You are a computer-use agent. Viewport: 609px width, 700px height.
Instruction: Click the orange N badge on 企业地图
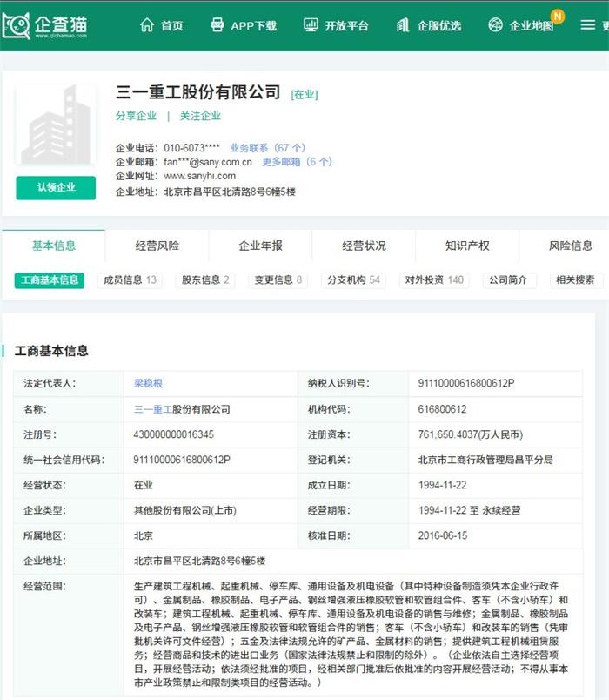558,16
